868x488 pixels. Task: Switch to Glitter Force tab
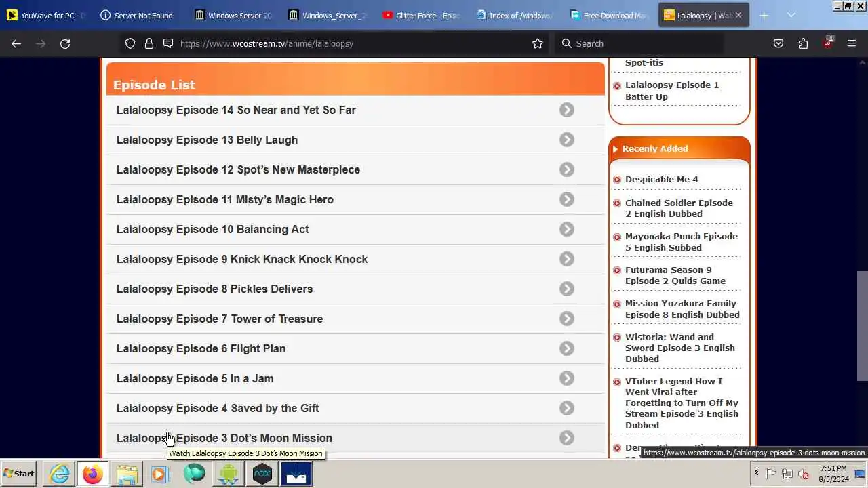(x=422, y=15)
